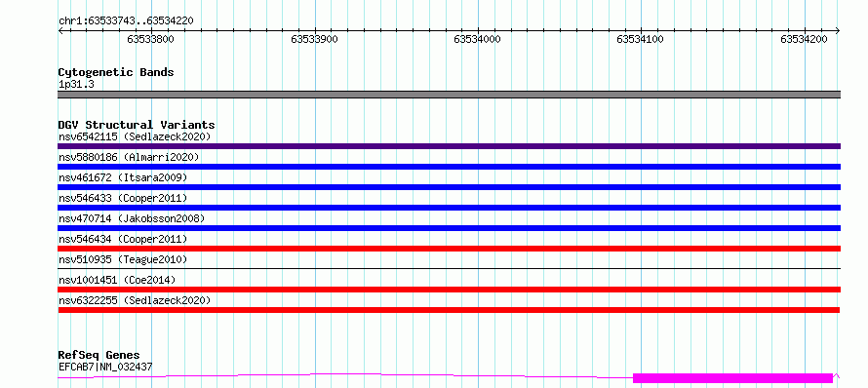Click ruler position 63534100

[641, 39]
